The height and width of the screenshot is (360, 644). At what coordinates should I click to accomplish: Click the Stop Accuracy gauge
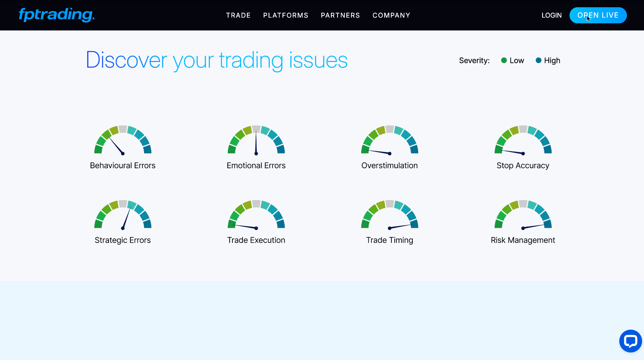[x=523, y=140]
